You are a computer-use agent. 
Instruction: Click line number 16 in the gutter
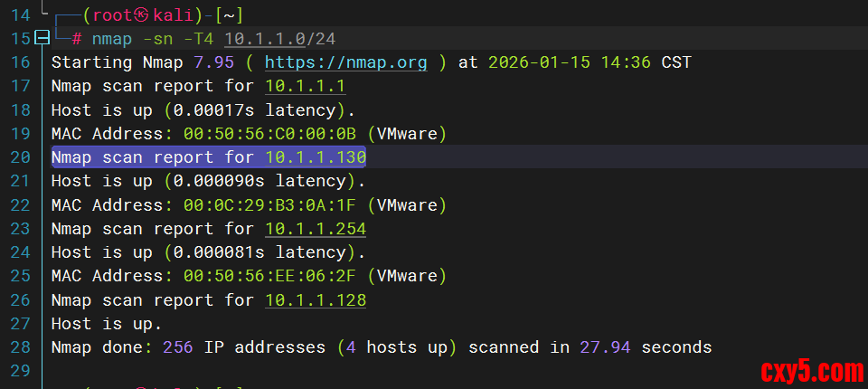click(22, 62)
